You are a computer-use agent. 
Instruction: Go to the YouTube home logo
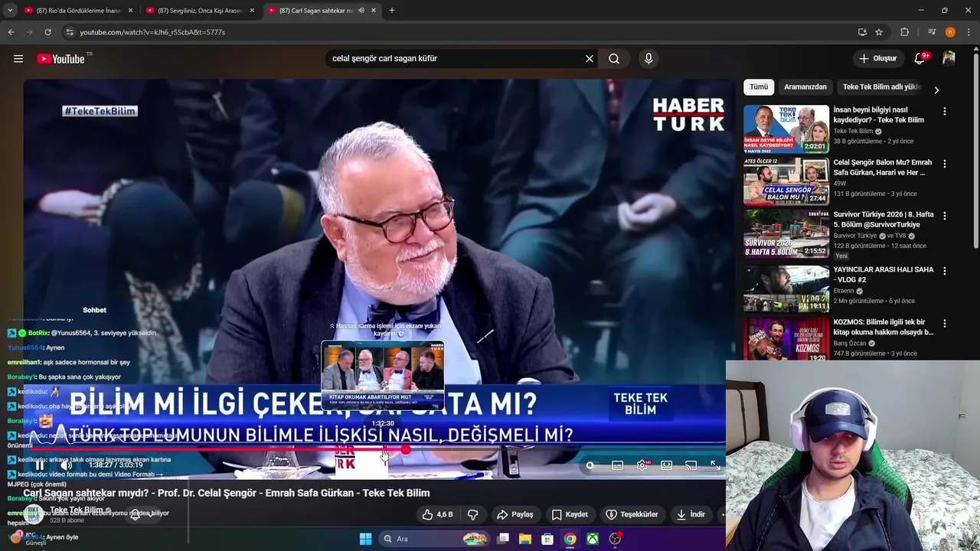pos(60,59)
